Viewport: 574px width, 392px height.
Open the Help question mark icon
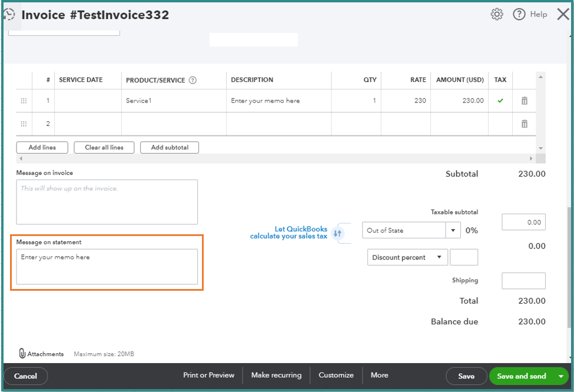tap(519, 14)
